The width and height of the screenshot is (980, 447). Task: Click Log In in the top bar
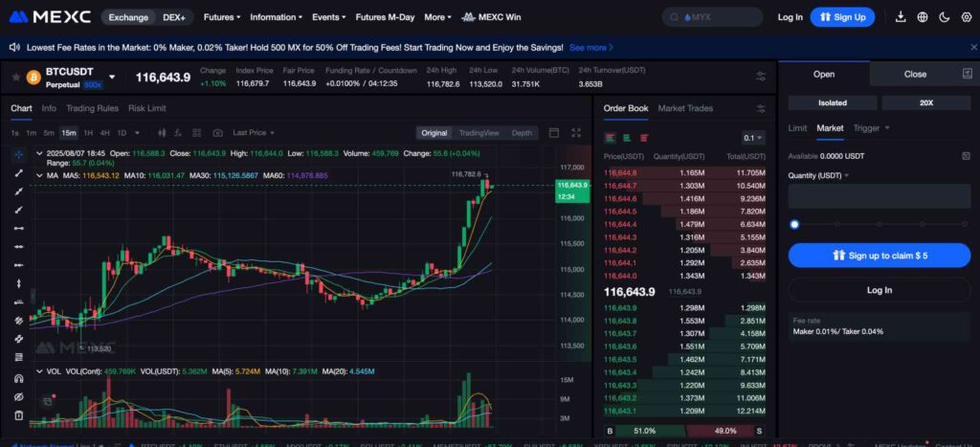790,17
